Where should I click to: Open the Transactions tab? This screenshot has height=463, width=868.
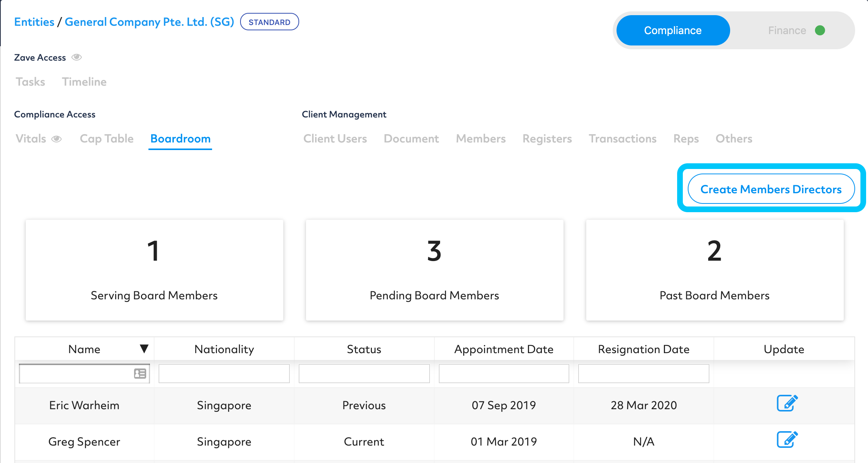pyautogui.click(x=623, y=139)
